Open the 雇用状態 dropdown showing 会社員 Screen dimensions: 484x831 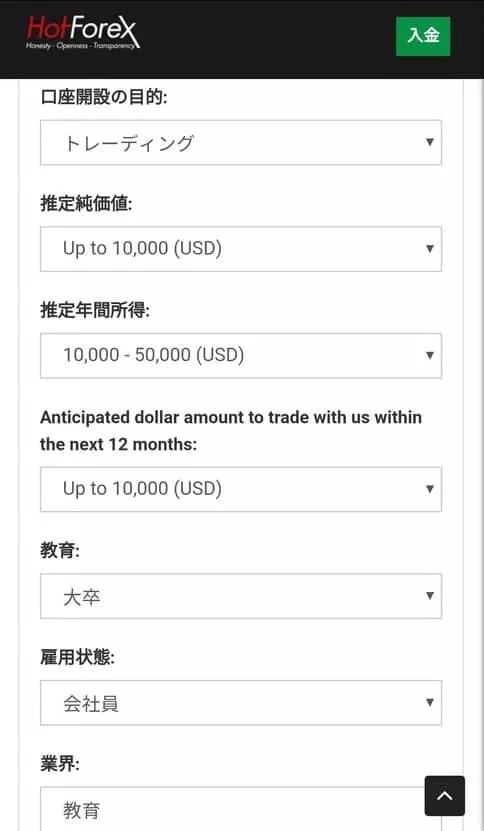click(x=241, y=703)
